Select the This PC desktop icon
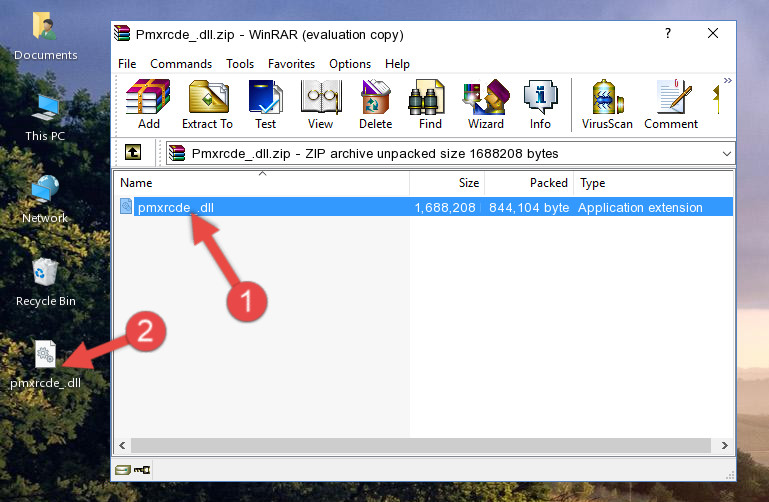 click(45, 118)
